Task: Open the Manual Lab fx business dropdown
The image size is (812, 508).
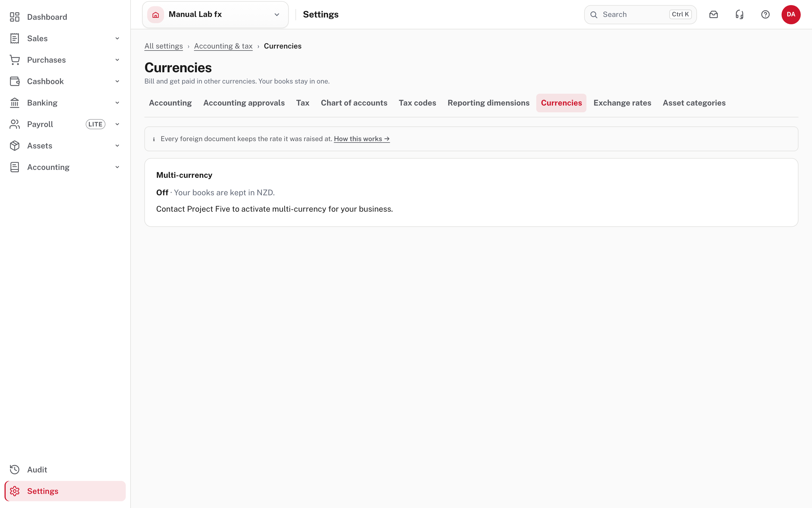Action: point(215,15)
